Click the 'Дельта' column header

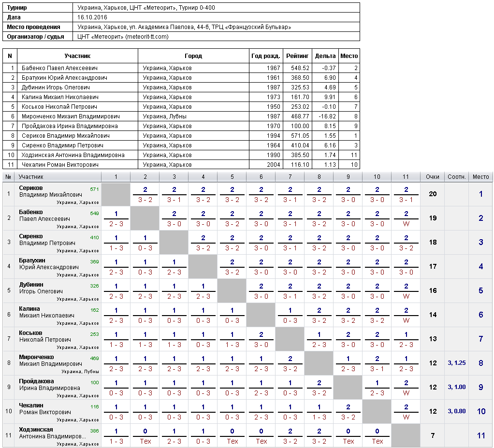325,56
